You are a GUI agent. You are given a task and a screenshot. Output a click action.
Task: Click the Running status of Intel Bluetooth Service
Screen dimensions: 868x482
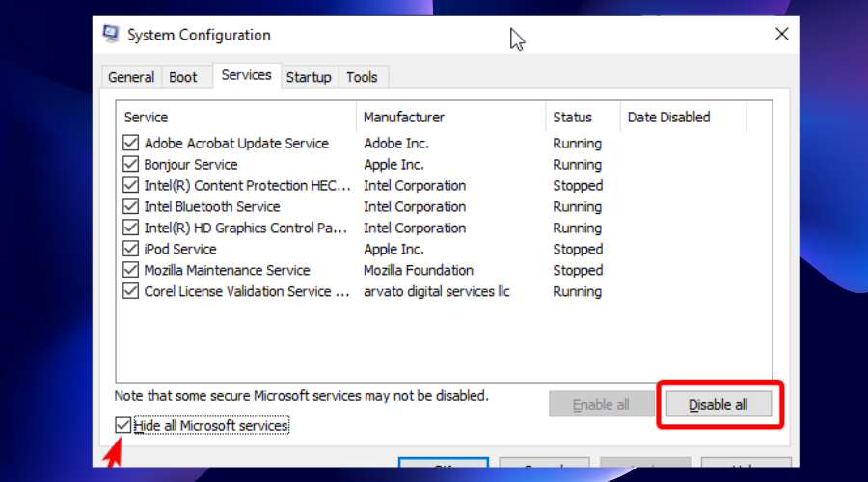tap(577, 206)
